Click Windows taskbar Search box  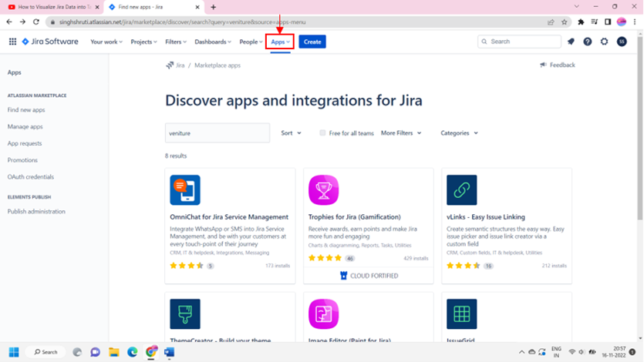point(46,352)
